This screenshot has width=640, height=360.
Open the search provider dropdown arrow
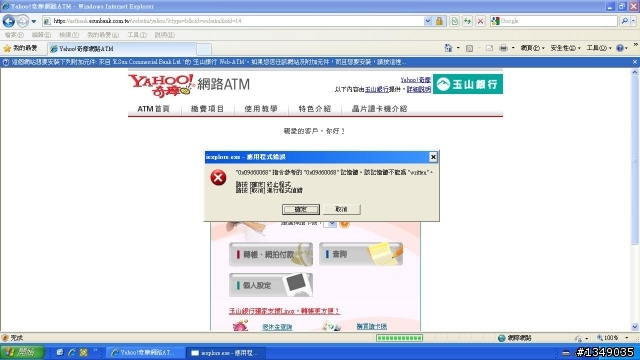click(633, 21)
